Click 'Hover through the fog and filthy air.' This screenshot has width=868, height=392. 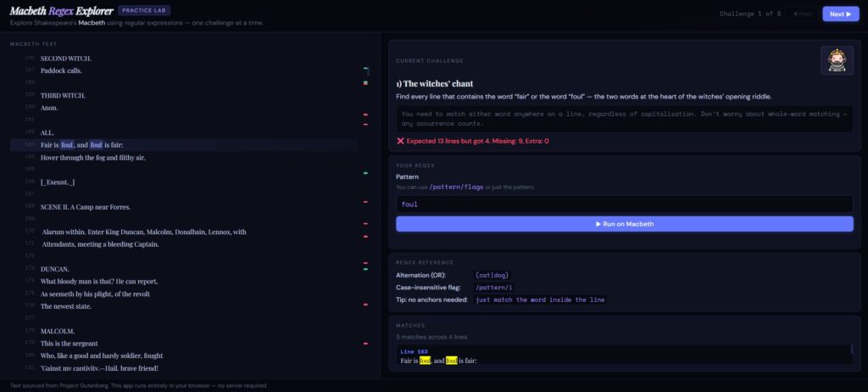point(93,158)
